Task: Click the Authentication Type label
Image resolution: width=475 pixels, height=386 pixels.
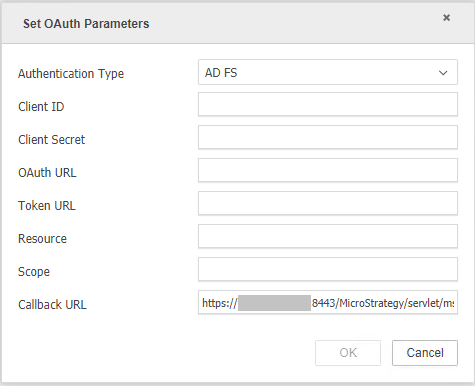Action: [x=71, y=74]
